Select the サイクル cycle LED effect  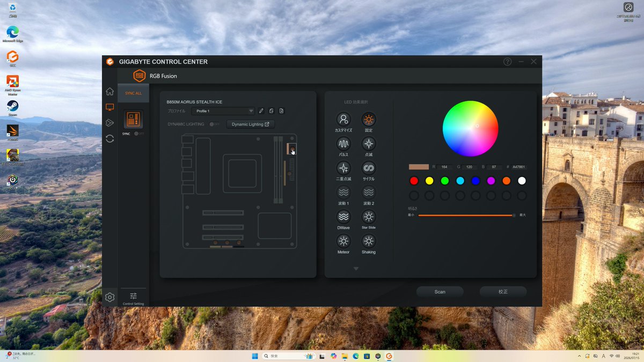click(369, 168)
